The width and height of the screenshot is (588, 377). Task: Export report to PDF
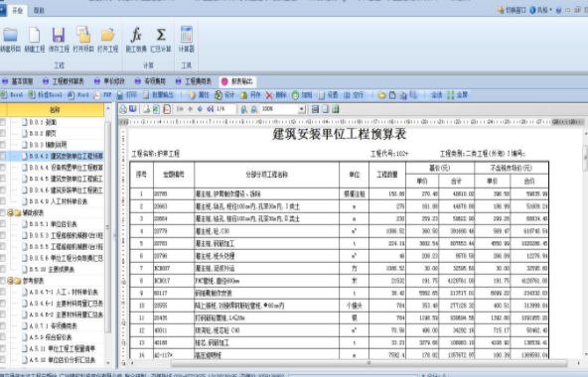(97, 95)
